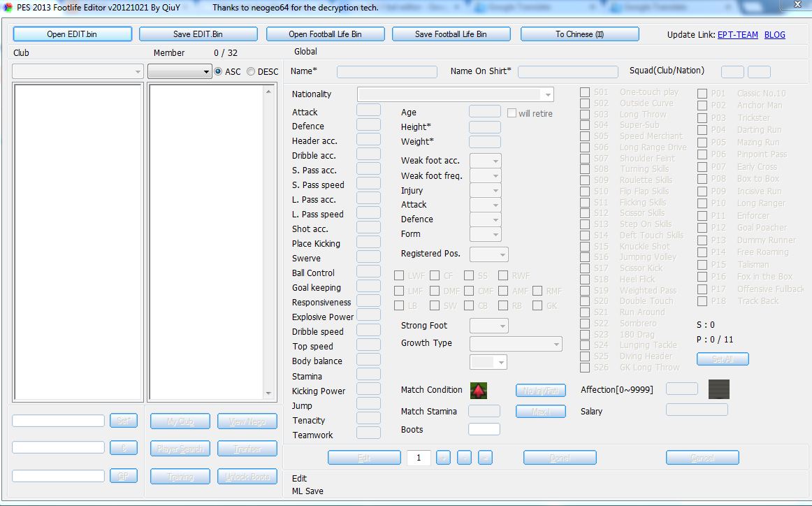Screen dimensions: 812x506
Task: Click the Edit button beside the number field
Action: click(364, 458)
